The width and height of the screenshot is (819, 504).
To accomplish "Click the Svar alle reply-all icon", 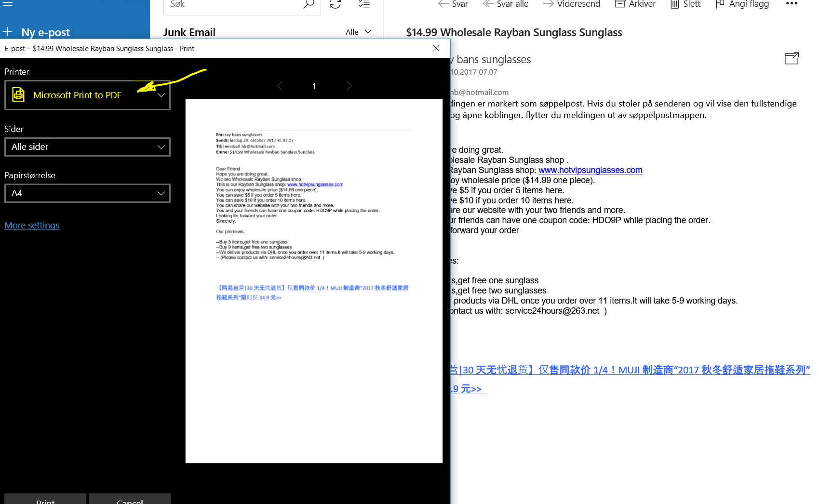I will coord(488,4).
